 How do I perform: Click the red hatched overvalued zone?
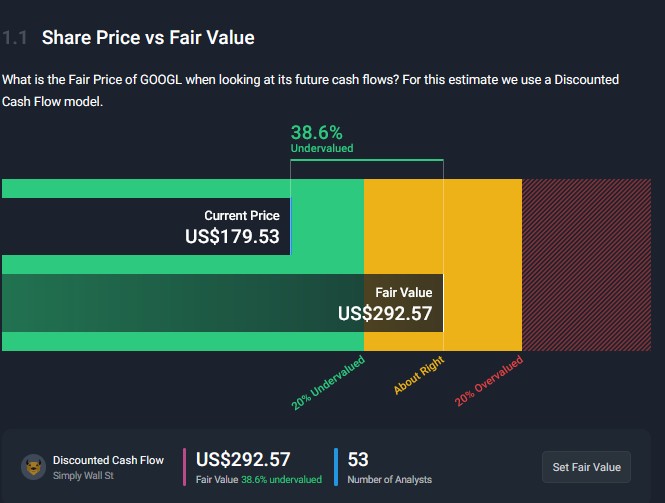592,265
